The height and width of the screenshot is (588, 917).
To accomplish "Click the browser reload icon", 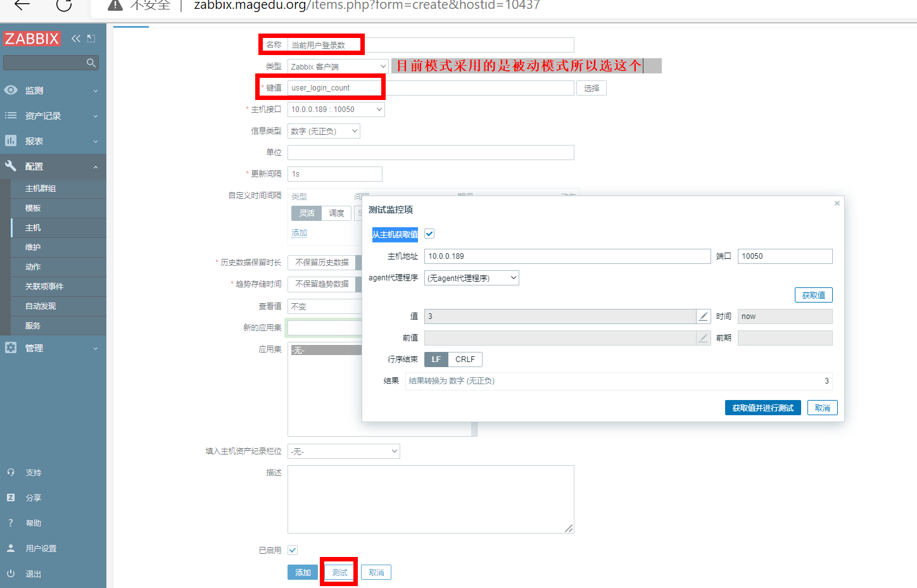I will click(x=64, y=5).
